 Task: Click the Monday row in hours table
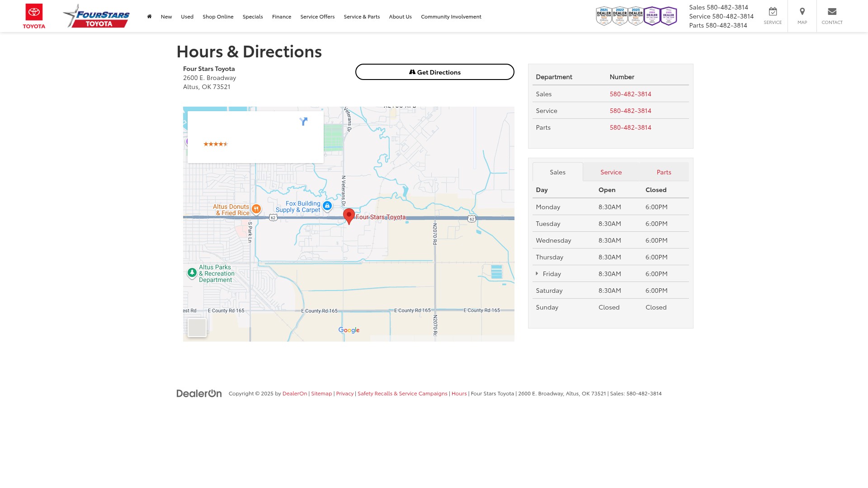(x=610, y=206)
